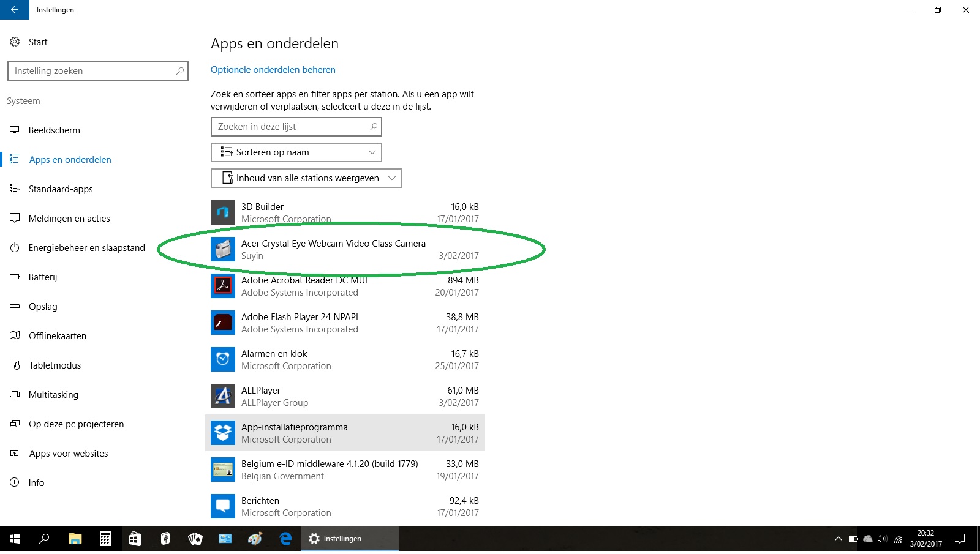This screenshot has width=980, height=554.
Task: Click the Info circle icon
Action: (15, 482)
